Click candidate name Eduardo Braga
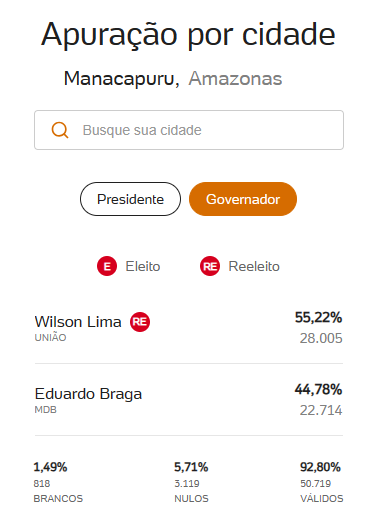Image resolution: width=371 pixels, height=514 pixels. coord(88,394)
